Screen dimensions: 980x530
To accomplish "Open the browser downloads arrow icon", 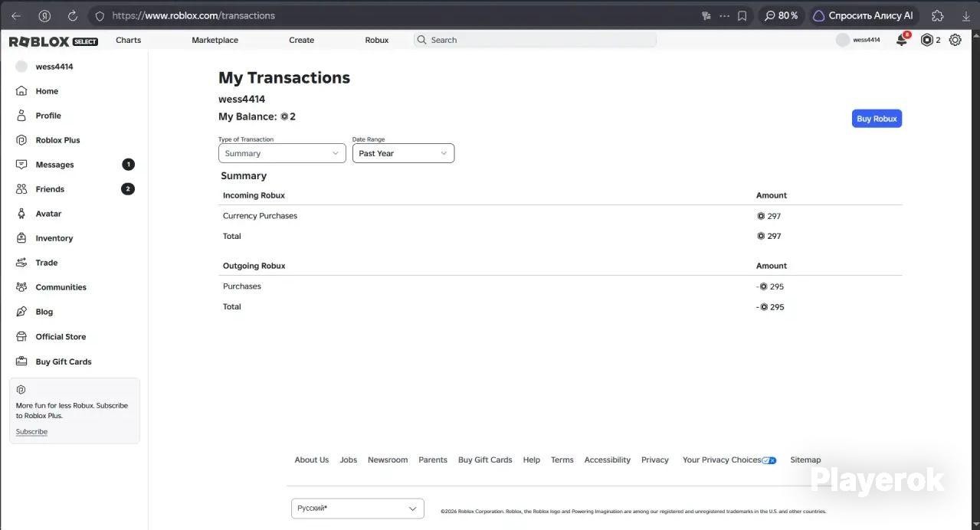I will pyautogui.click(x=965, y=15).
